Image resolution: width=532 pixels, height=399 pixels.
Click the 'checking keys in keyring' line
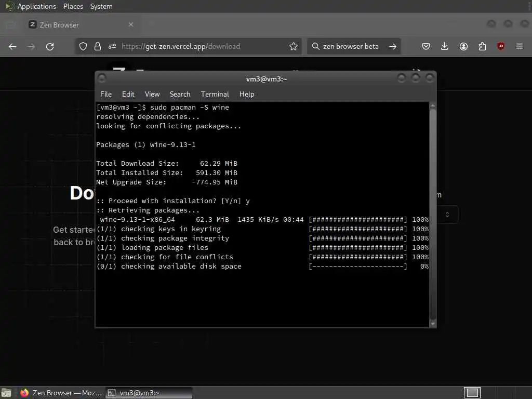pyautogui.click(x=159, y=229)
